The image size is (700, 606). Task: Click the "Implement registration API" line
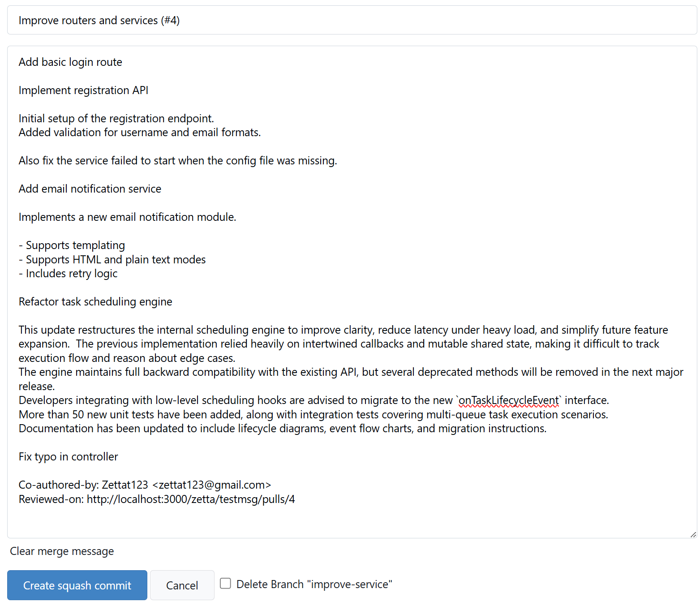(83, 90)
